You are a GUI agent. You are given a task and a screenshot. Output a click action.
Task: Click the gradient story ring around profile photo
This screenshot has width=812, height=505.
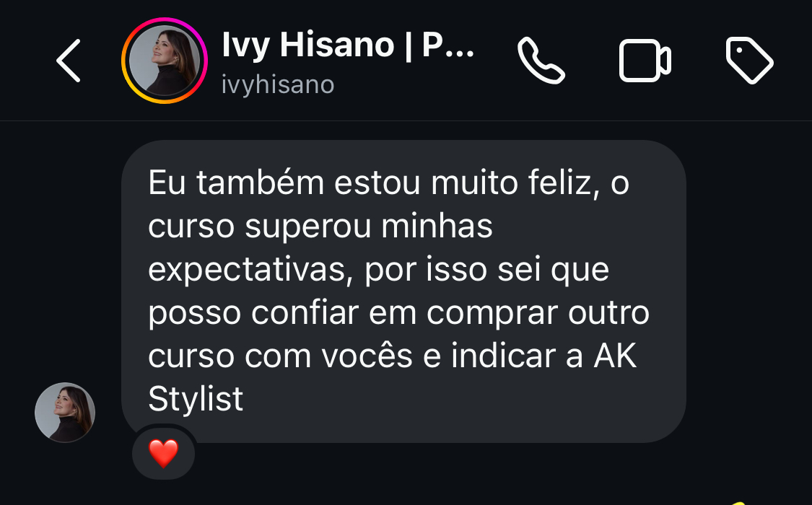pos(165,61)
